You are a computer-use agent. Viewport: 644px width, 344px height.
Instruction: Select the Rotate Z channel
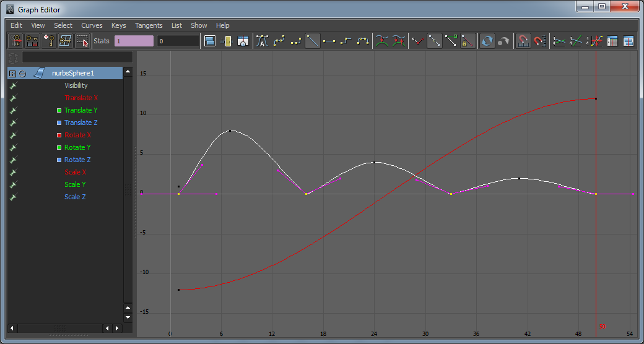77,160
